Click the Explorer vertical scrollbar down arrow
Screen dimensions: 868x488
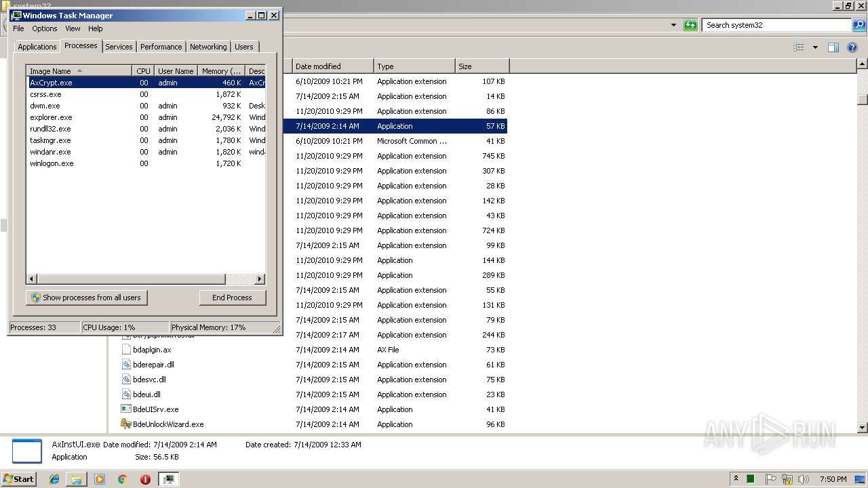tap(862, 428)
